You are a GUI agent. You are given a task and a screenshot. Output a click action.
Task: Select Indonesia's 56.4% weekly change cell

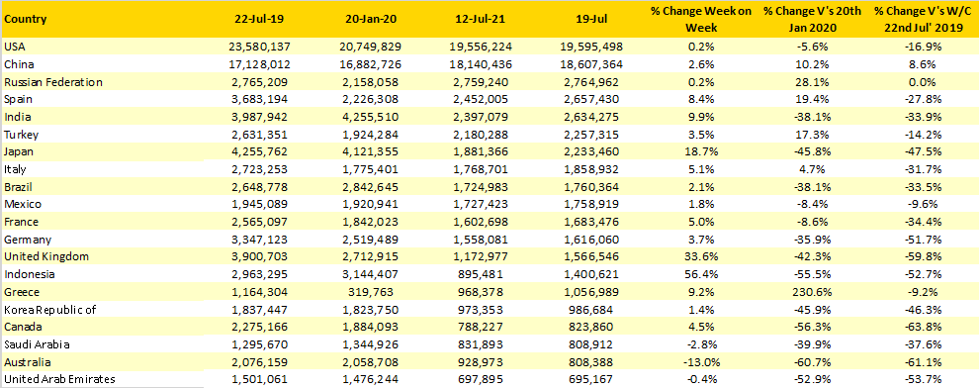[x=700, y=274]
